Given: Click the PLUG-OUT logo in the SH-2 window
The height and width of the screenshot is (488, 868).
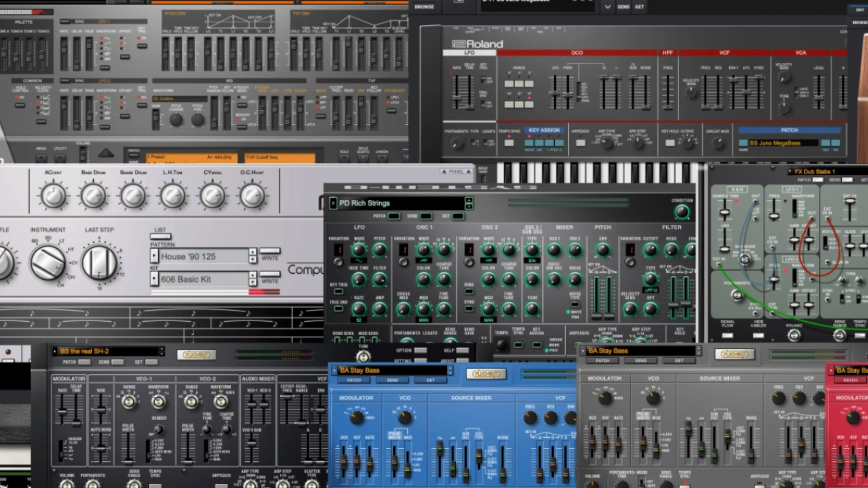Looking at the screenshot, I should (x=197, y=355).
